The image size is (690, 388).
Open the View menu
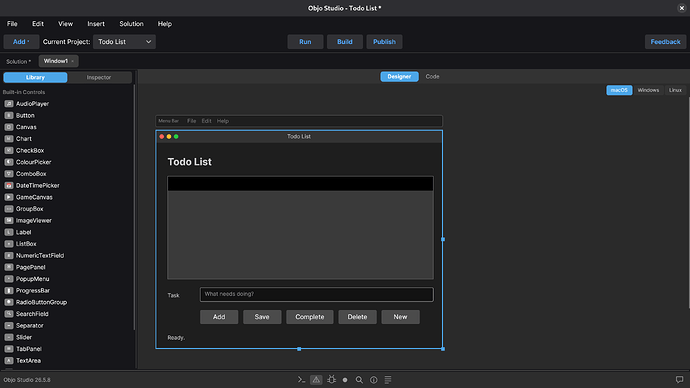pos(65,24)
